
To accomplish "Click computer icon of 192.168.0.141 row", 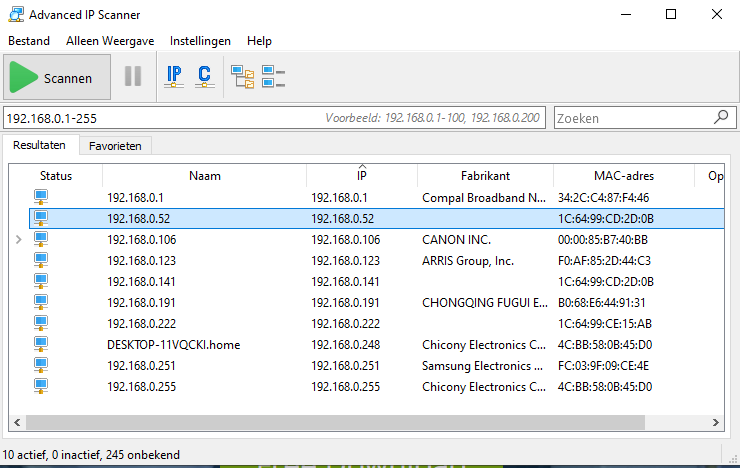I will point(41,281).
